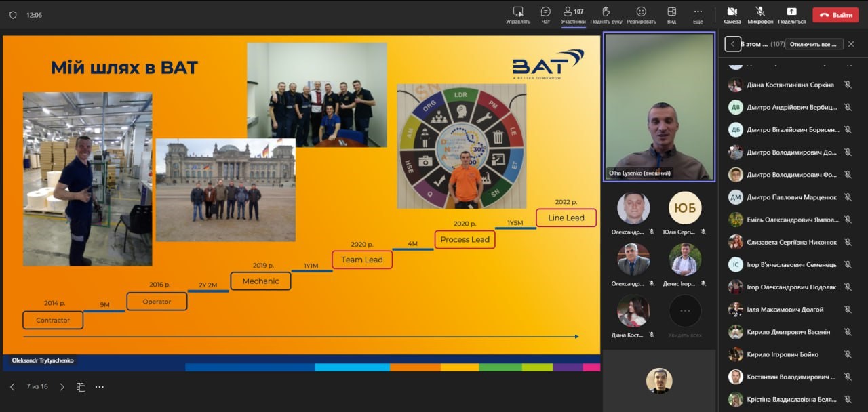This screenshot has height=412, width=868.
Task: Go to the previous slide
Action: 12,387
